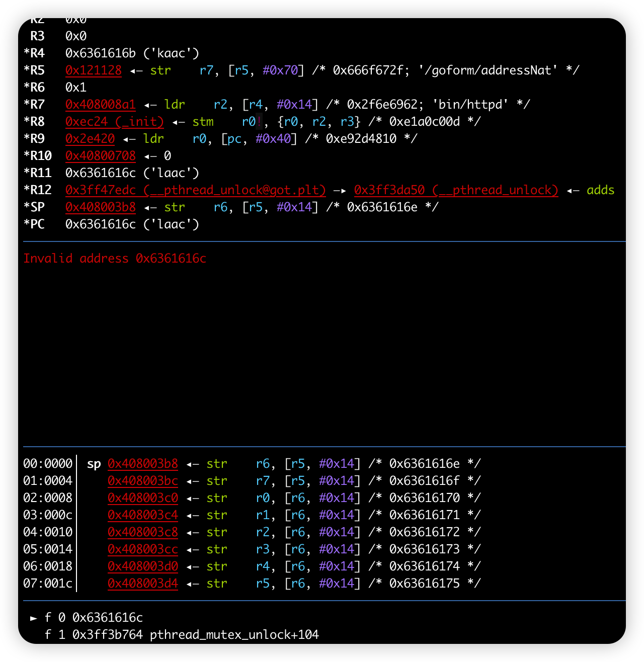Click stack entry address 0x408003bc
The height and width of the screenshot is (662, 644).
click(x=143, y=481)
